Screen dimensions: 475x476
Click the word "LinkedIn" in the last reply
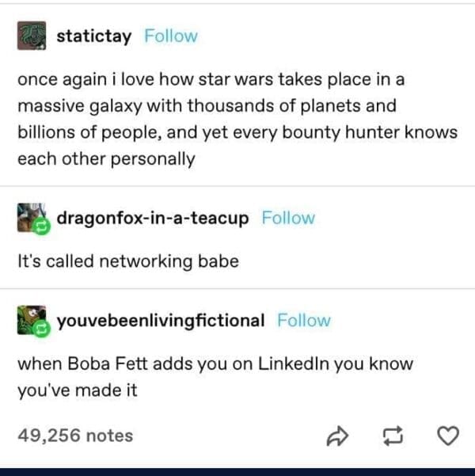294,364
